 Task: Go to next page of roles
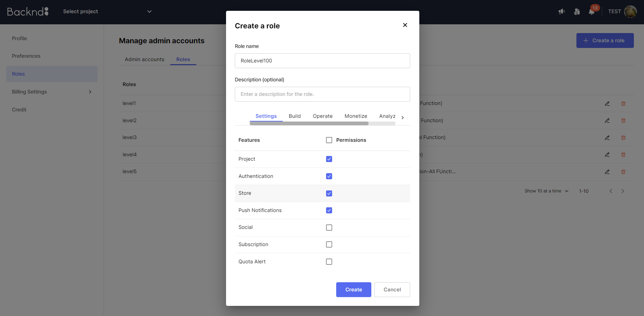point(623,191)
